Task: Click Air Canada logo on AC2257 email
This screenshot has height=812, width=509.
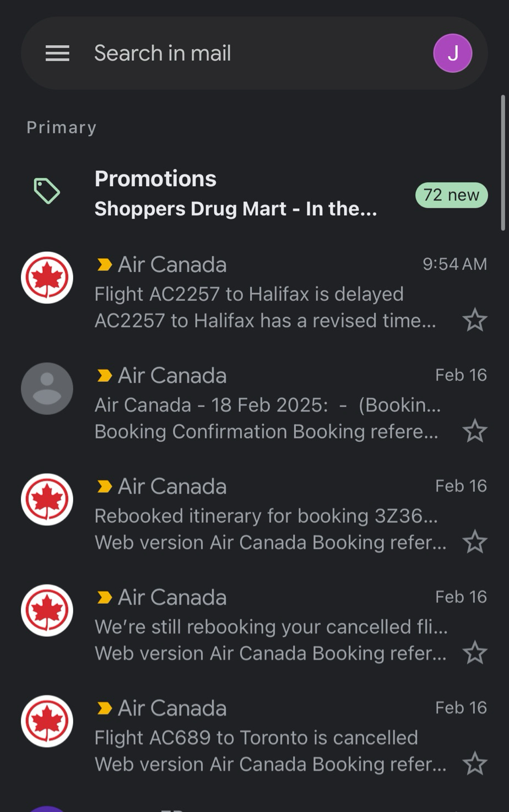Action: coord(47,278)
